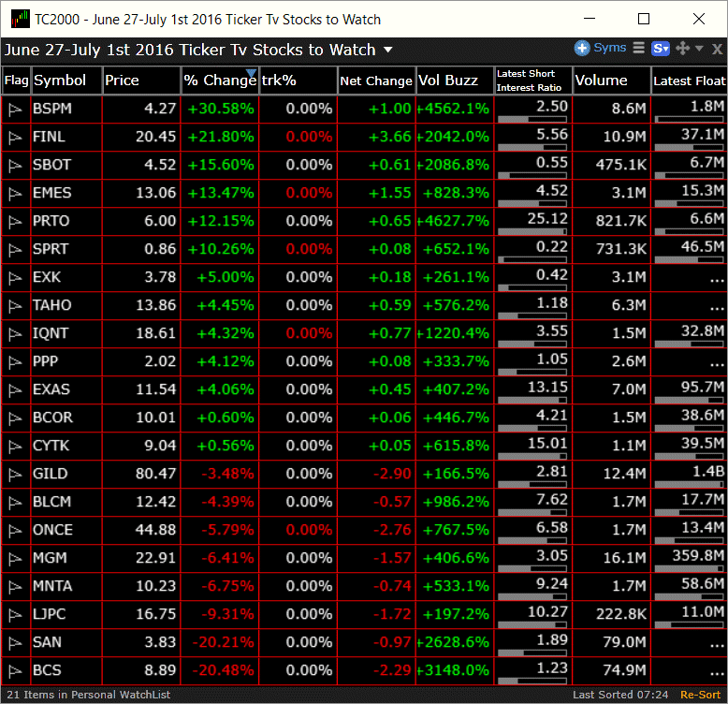Click MGM latest float 359.8M bar
The image size is (728, 704).
[689, 569]
